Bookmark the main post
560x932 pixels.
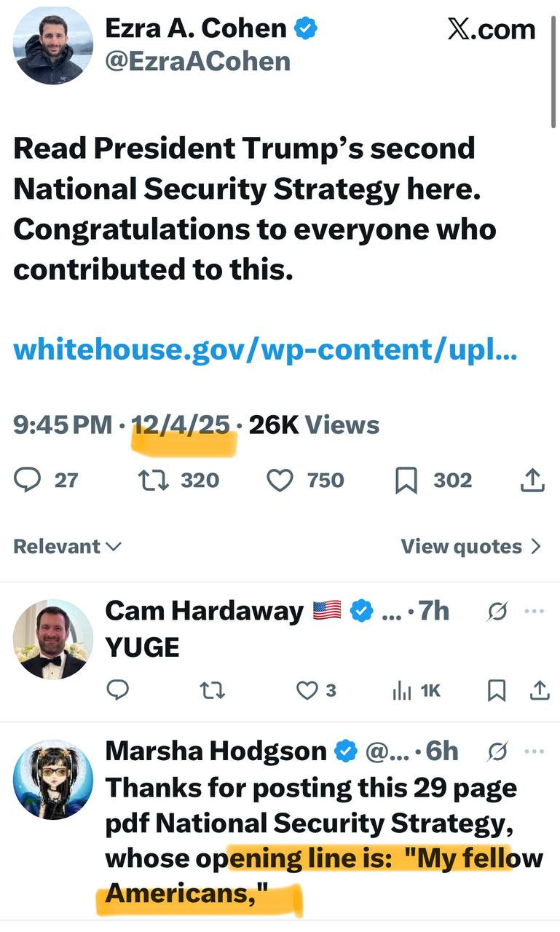(405, 480)
